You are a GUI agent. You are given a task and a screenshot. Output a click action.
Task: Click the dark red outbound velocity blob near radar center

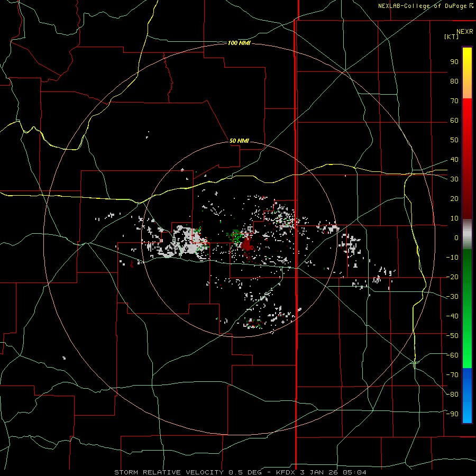248,244
